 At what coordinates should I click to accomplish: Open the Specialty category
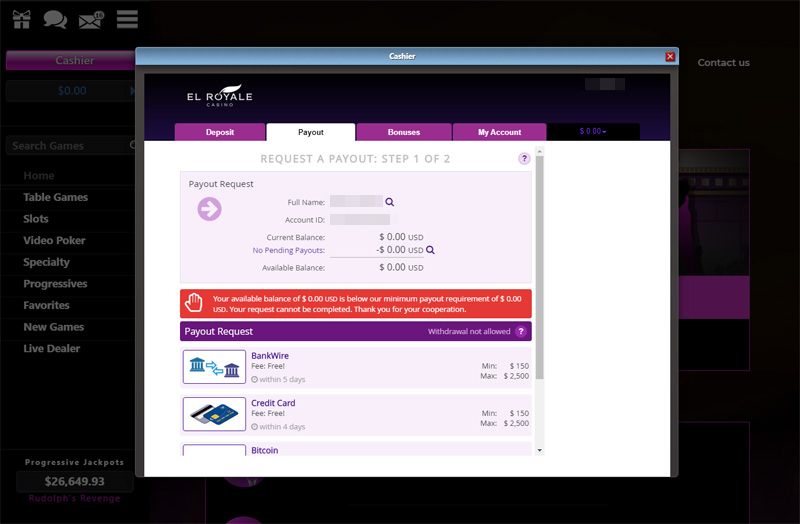pos(46,262)
